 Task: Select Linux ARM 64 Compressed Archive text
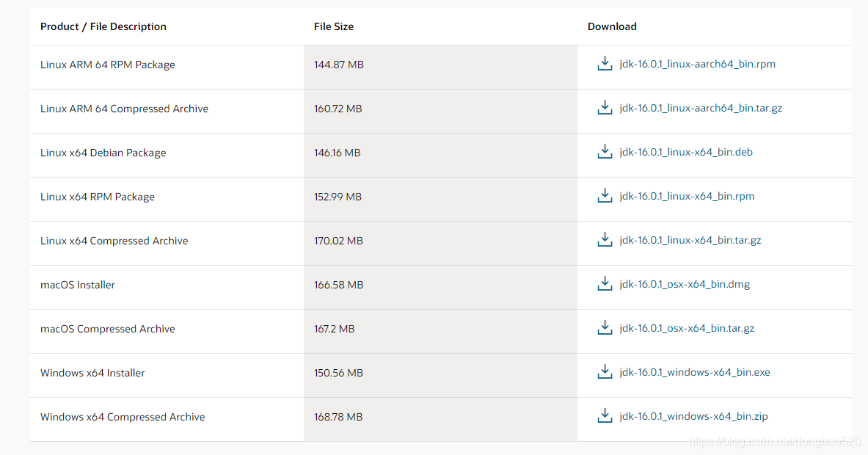tap(124, 109)
